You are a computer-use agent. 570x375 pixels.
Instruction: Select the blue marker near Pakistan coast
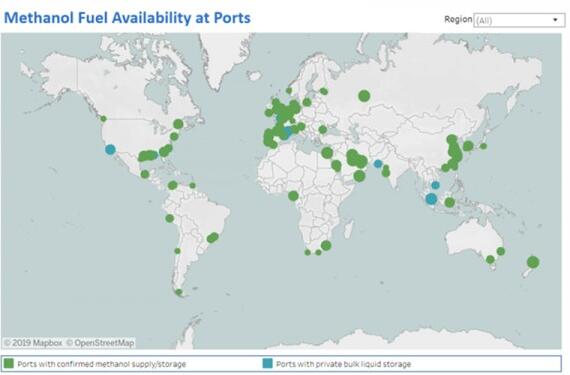tap(378, 164)
